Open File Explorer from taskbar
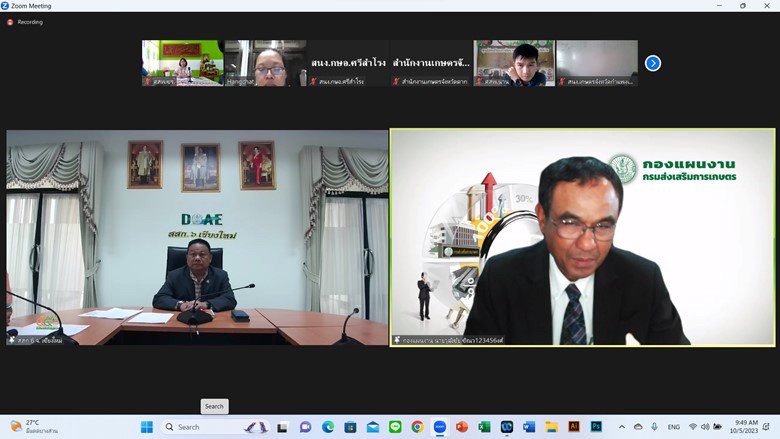This screenshot has height=439, width=780. [x=551, y=427]
